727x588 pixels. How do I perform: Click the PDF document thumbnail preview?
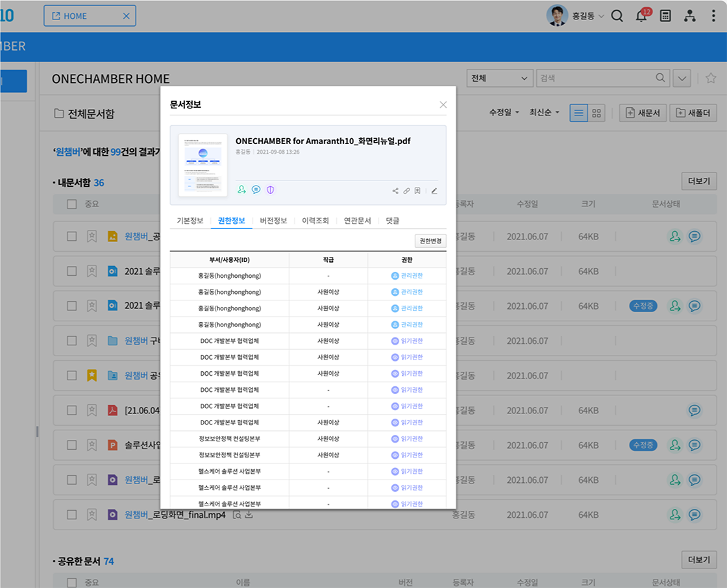[x=203, y=165]
